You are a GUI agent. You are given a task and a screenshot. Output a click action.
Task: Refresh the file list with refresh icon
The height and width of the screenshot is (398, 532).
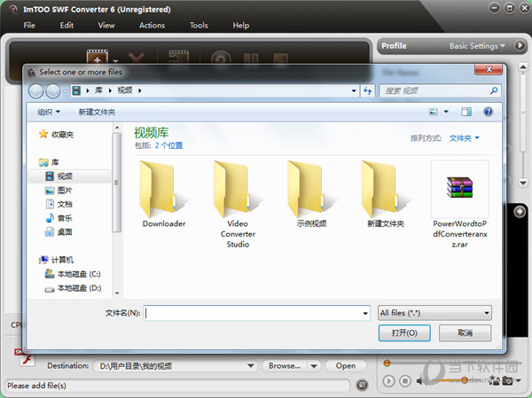click(x=367, y=90)
